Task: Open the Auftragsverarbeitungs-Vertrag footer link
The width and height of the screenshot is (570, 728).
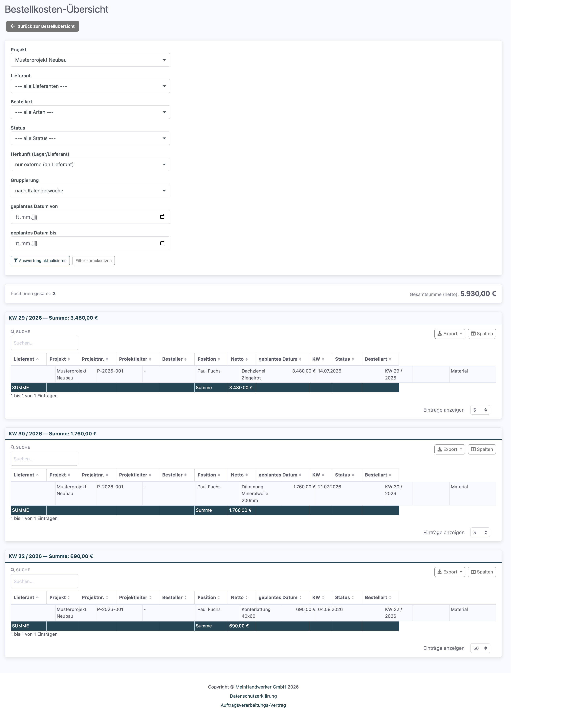Action: coord(253,705)
